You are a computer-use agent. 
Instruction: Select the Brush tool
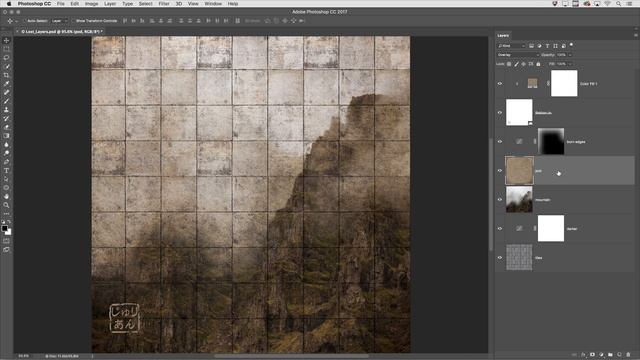point(6,101)
